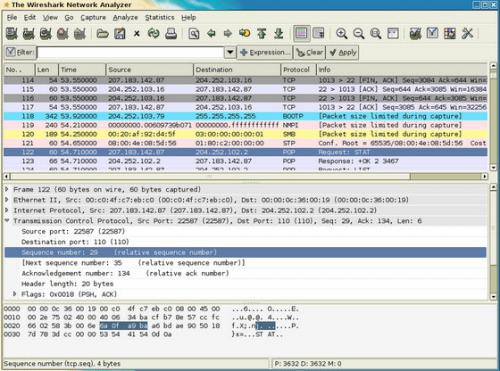The image size is (500, 371).
Task: Edit capture filters toolbar icon
Action: coord(415,34)
